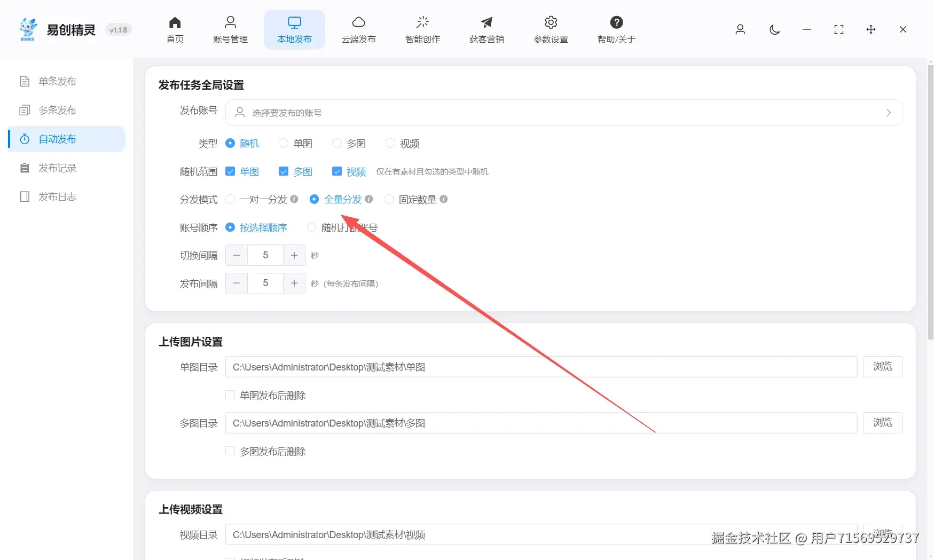Switch to 云端发布 cloud publishing
Viewport: 934px width, 560px height.
[359, 29]
